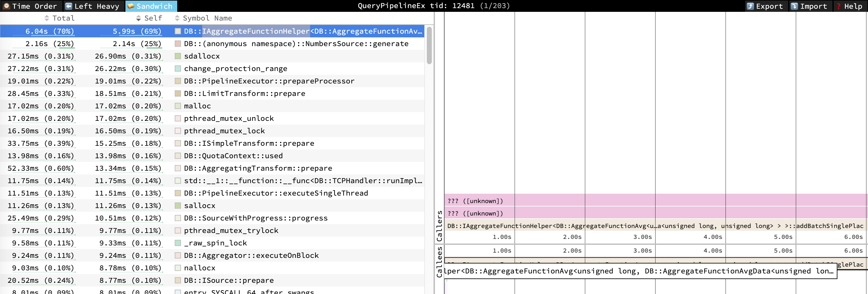Click the Sandwich view icon
Image resolution: width=868 pixels, height=294 pixels.
click(131, 6)
